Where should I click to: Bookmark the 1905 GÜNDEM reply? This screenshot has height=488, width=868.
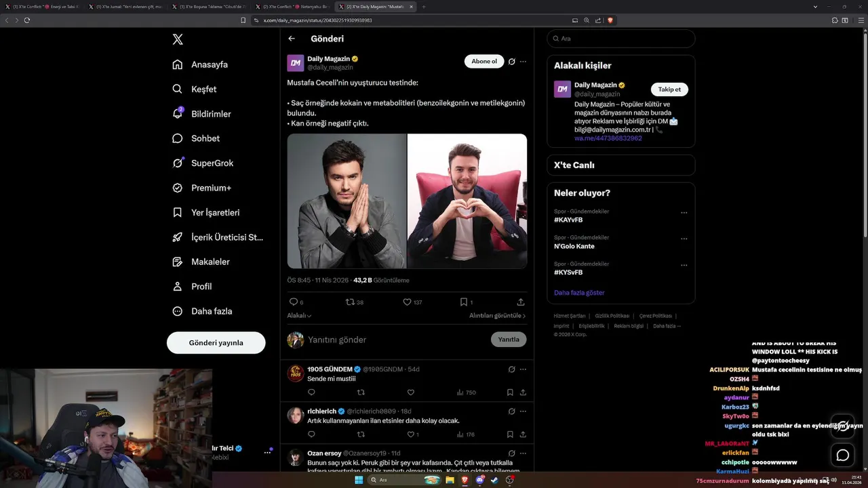510,392
